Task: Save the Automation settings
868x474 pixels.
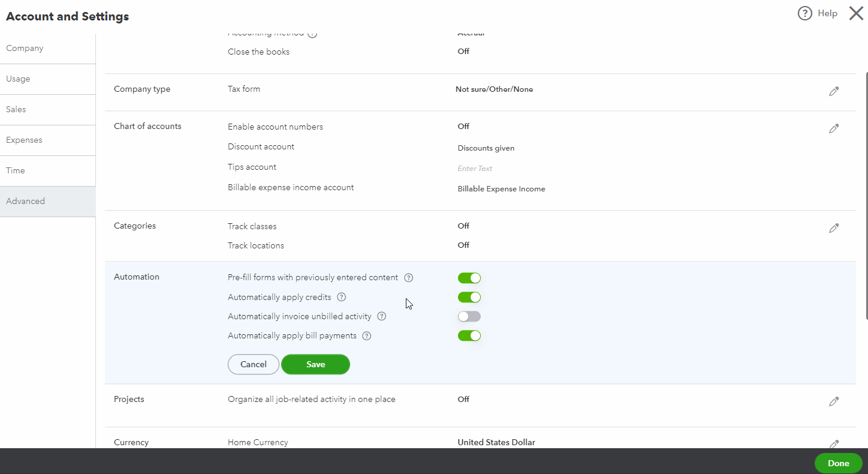Action: 315,364
